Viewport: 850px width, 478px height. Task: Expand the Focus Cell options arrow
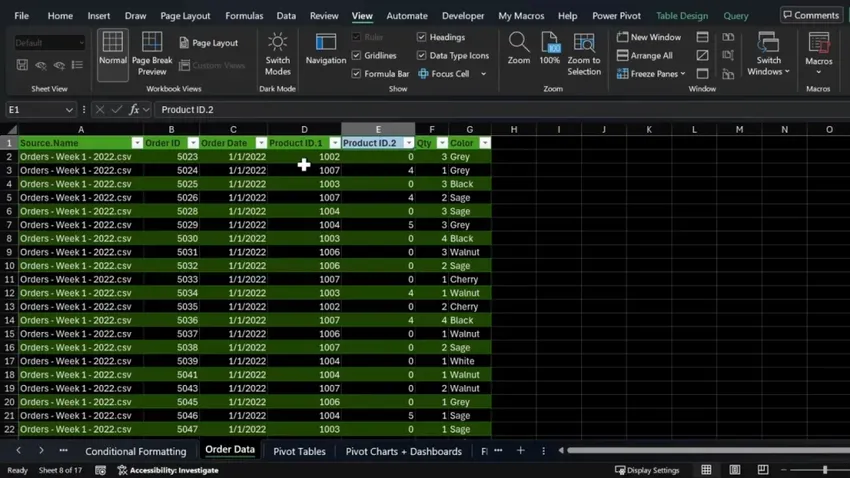[484, 74]
